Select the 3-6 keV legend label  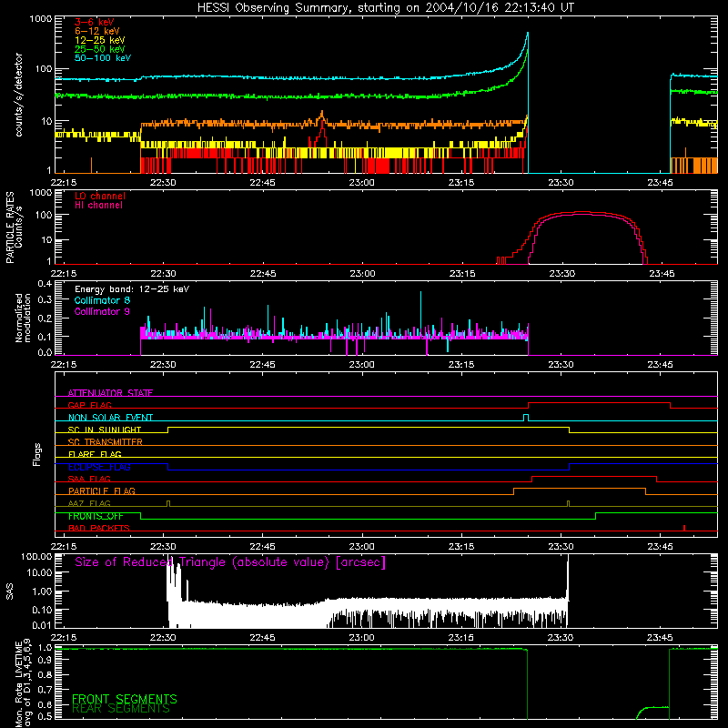click(95, 22)
